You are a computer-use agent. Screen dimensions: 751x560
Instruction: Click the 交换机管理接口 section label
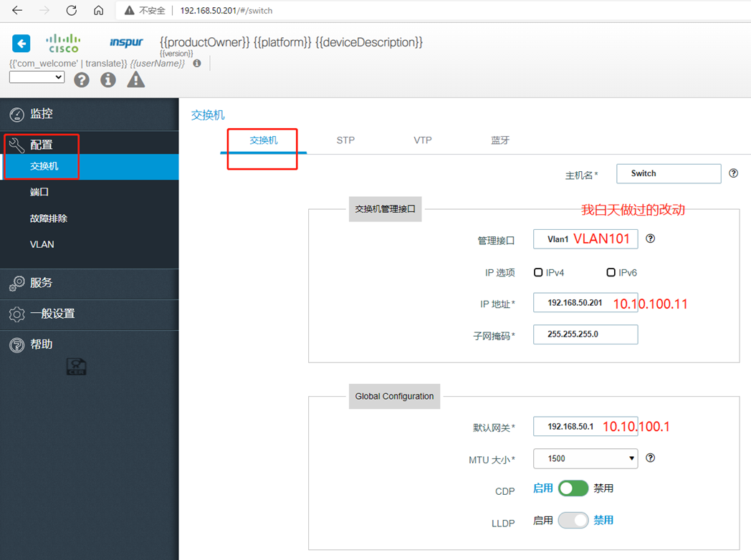[x=385, y=209]
